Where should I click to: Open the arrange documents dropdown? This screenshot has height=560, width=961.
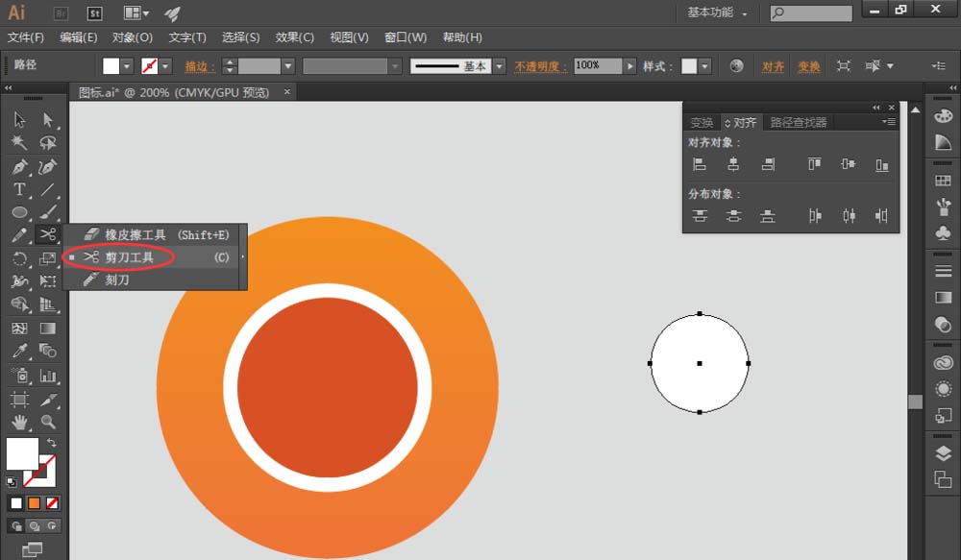tap(136, 12)
